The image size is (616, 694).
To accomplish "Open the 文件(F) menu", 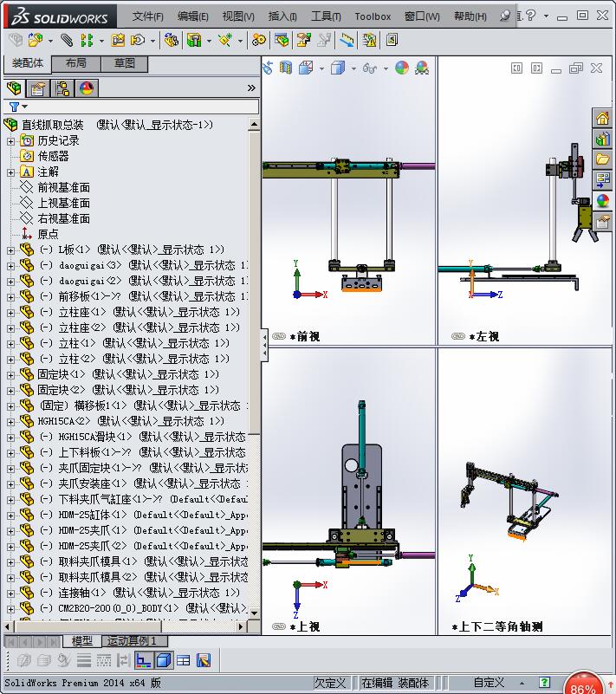I will [x=148, y=16].
